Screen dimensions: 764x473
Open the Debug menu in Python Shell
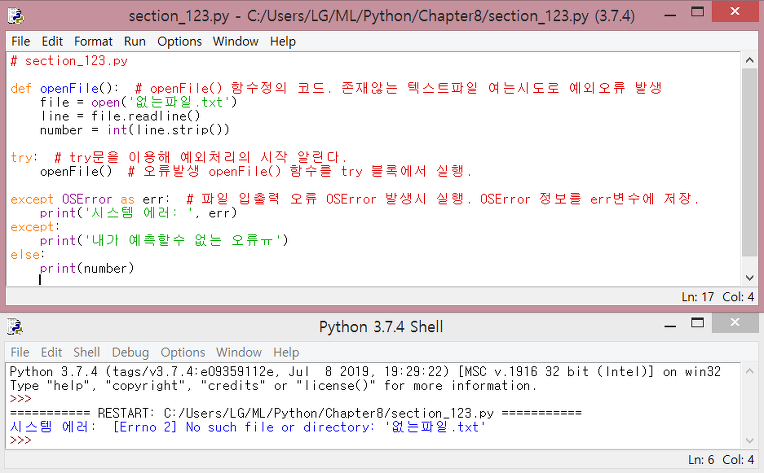[x=130, y=352]
